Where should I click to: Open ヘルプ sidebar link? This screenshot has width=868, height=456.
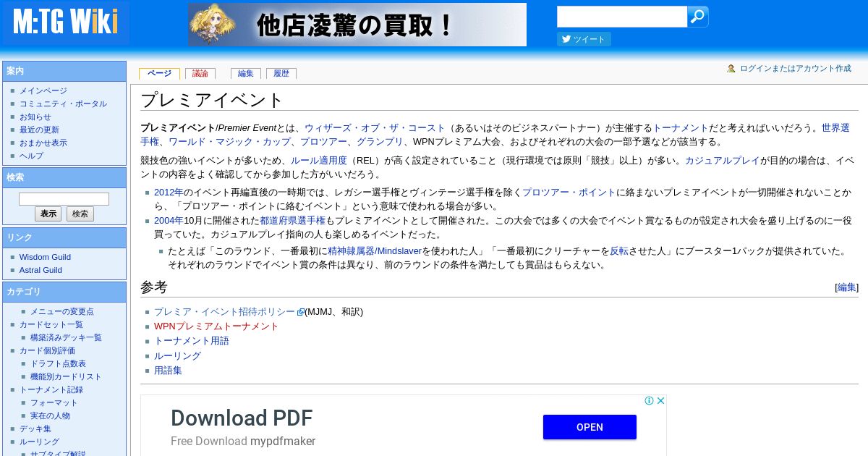pos(31,156)
